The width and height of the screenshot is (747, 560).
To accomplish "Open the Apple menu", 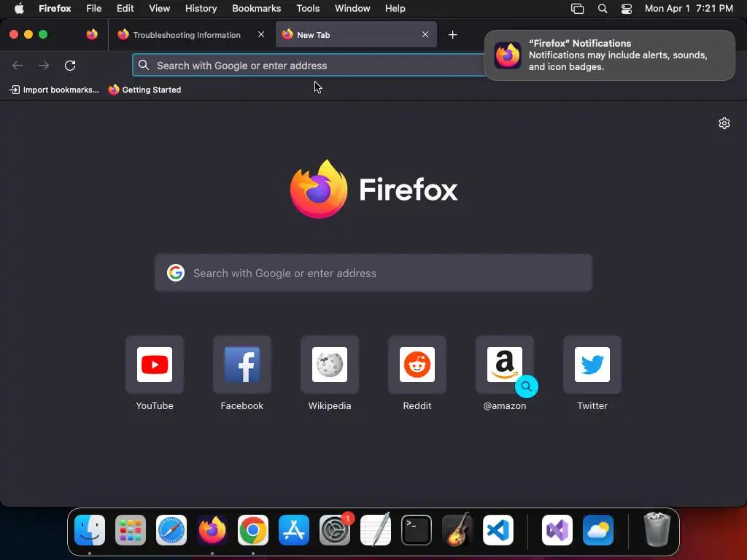I will tap(19, 9).
